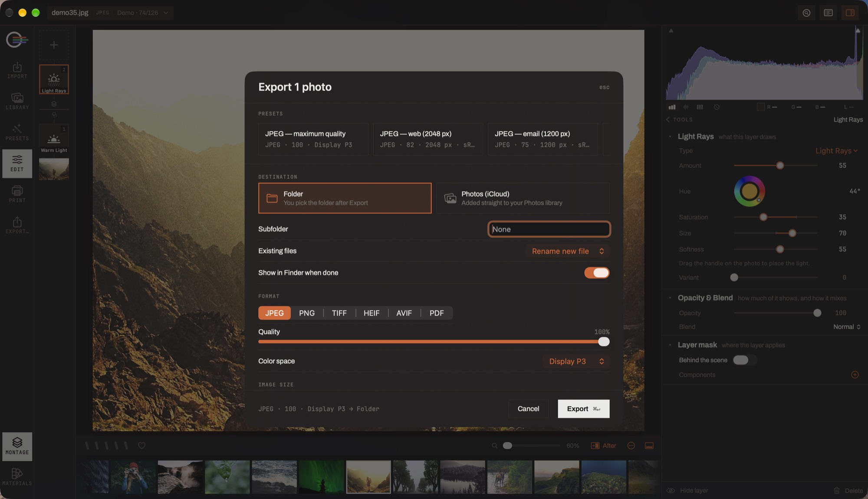This screenshot has height=499, width=868.
Task: Click the Quality slider handle
Action: click(x=604, y=342)
